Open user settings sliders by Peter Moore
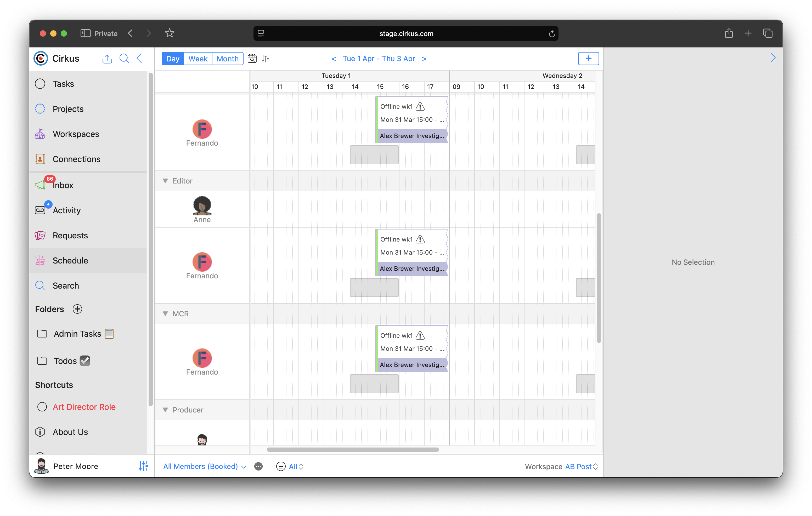The image size is (812, 516). click(143, 466)
